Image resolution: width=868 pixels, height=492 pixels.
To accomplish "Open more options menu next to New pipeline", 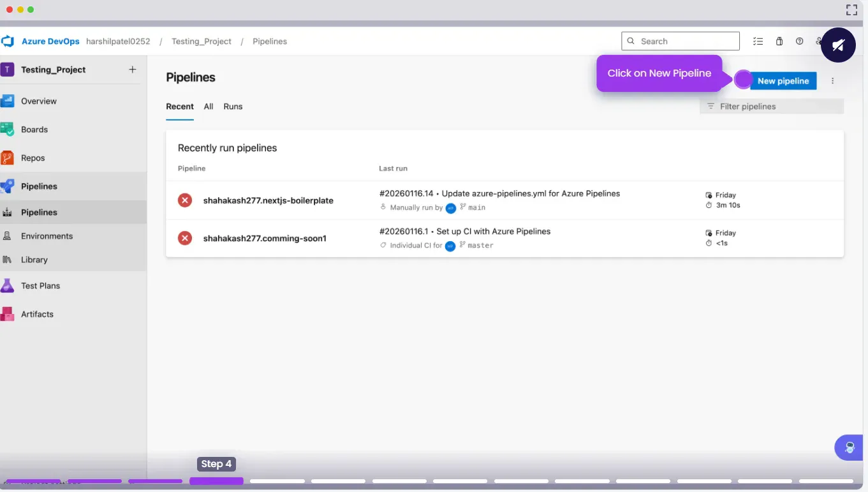I will tap(832, 81).
